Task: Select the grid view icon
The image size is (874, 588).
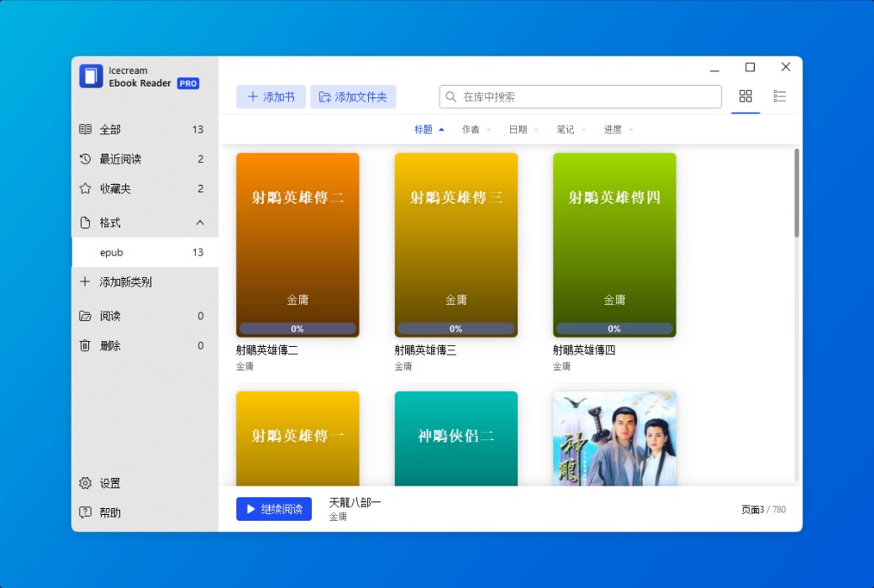Action: (745, 96)
